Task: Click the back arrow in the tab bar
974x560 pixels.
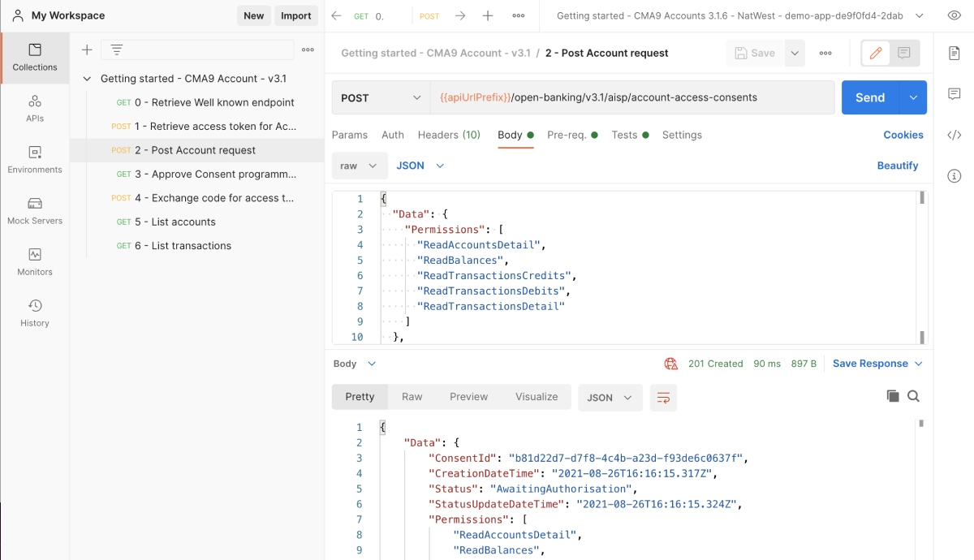Action: tap(337, 15)
